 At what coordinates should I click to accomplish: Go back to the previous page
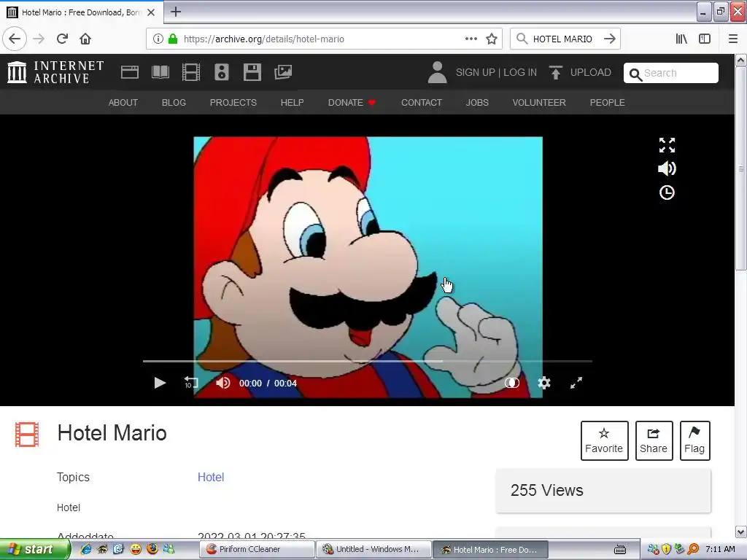(x=15, y=39)
